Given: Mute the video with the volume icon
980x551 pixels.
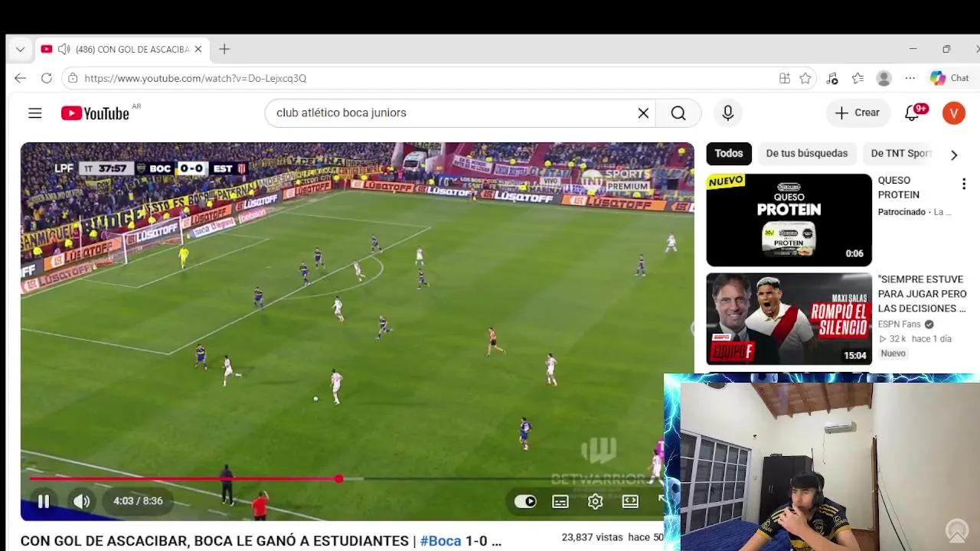Looking at the screenshot, I should click(82, 501).
